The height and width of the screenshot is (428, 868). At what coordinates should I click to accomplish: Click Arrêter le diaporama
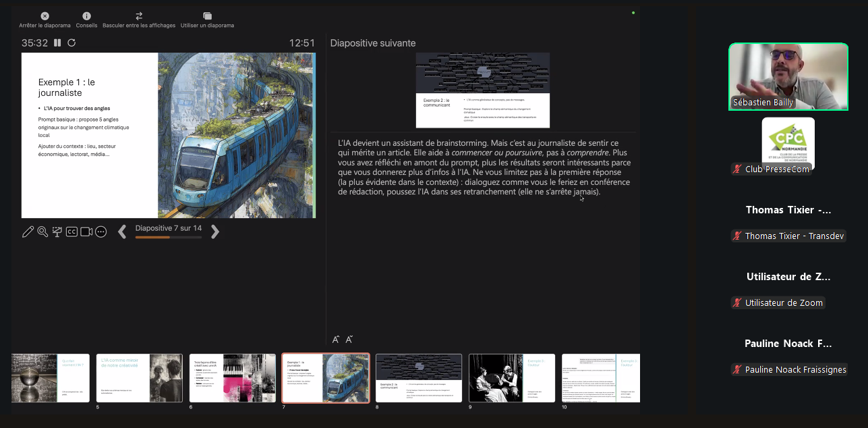pyautogui.click(x=45, y=20)
